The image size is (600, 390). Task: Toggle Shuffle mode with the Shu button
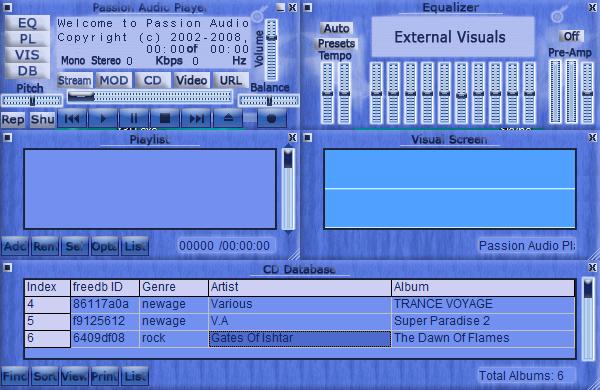click(x=42, y=119)
